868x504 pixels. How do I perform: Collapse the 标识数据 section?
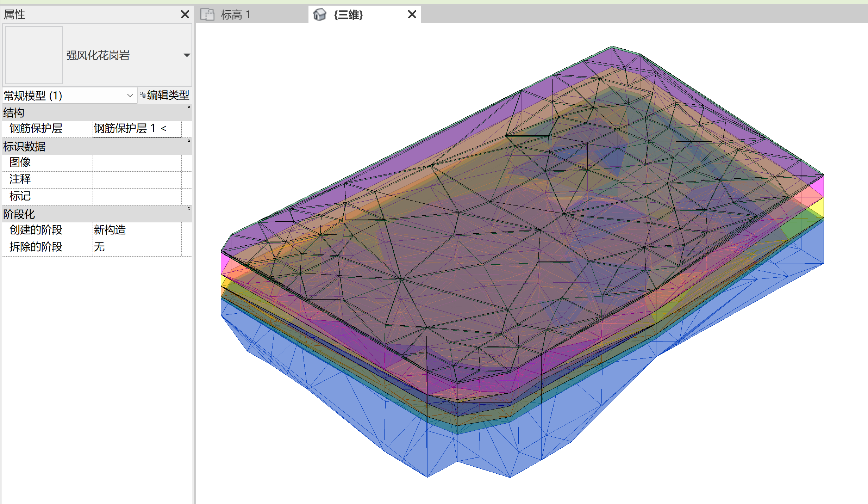(x=189, y=141)
